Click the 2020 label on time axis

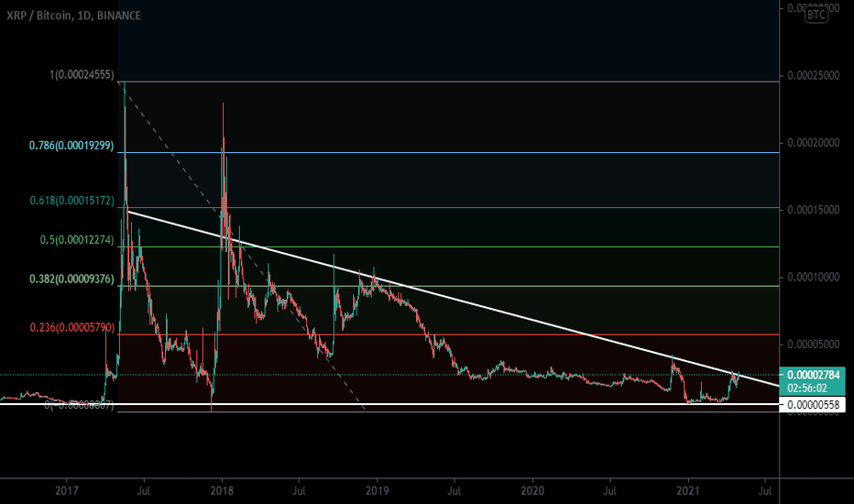532,491
